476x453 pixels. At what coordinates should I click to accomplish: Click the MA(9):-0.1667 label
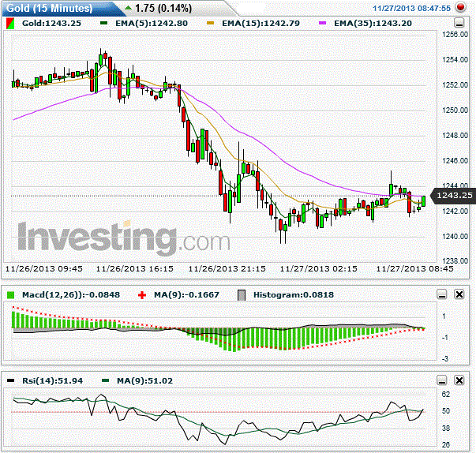click(x=186, y=295)
